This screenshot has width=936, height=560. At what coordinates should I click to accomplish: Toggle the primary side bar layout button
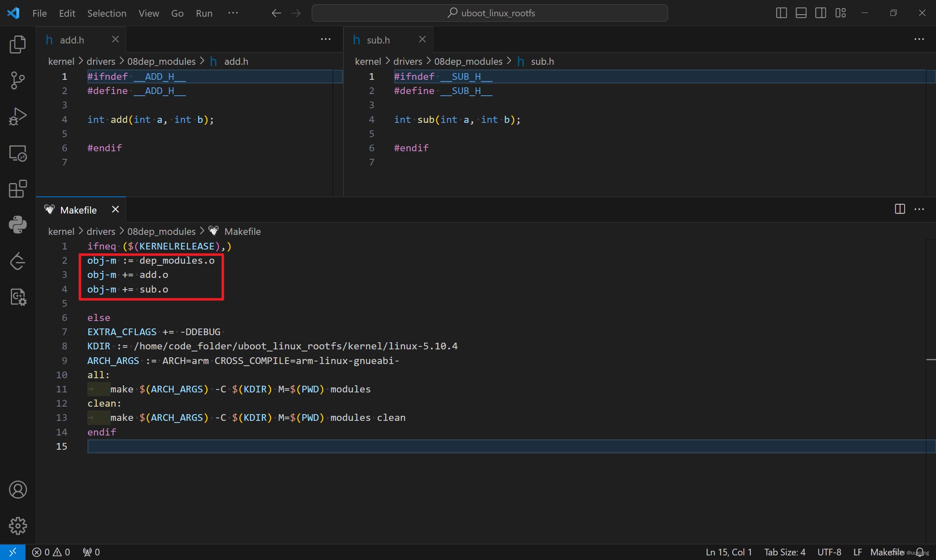pos(781,13)
